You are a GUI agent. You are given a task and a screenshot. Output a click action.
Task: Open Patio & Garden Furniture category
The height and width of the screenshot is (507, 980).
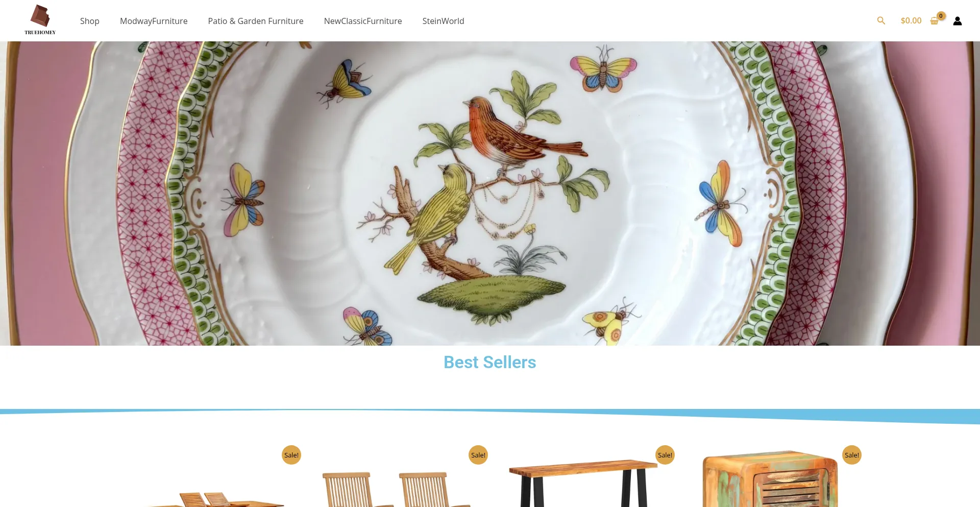[x=256, y=21]
